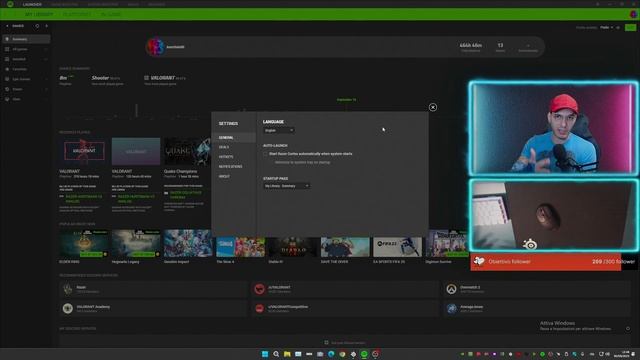Open GENERAL settings section
The image size is (640, 360).
(x=234, y=138)
